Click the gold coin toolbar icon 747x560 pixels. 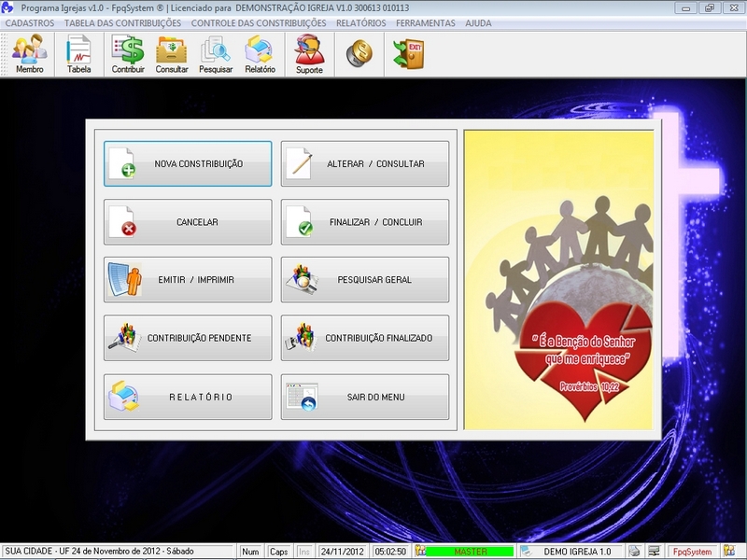click(x=359, y=53)
